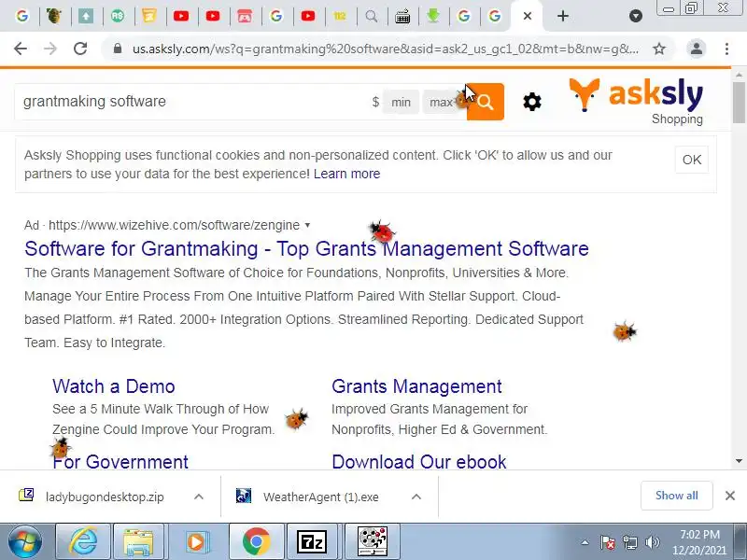Click the Asksly Shopping fox logo
The height and width of the screenshot is (560, 747).
coord(636,102)
